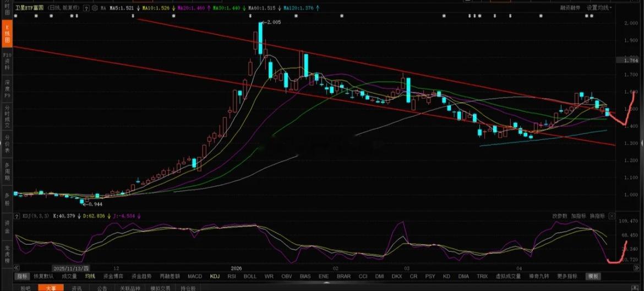Click 改参数 to edit KDJ parameters
644x291 pixels.
coord(559,216)
